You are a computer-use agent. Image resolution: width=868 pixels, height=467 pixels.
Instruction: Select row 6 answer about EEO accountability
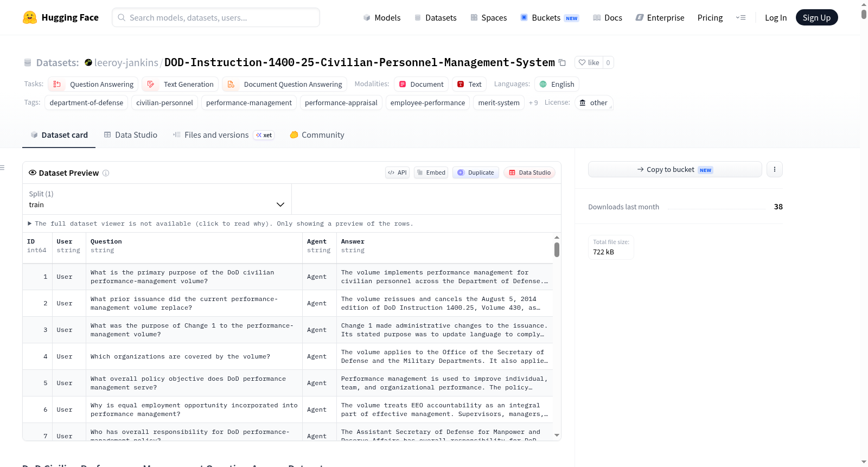pos(445,410)
